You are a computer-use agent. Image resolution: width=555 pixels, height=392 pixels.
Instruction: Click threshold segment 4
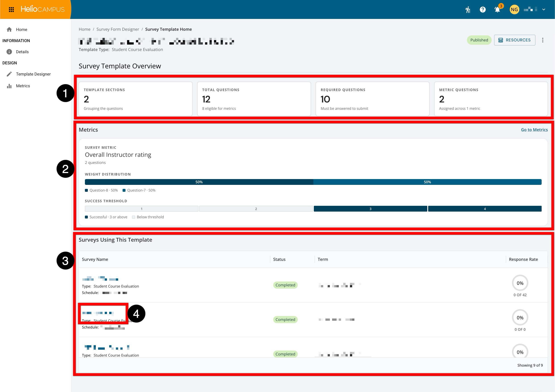coord(485,209)
